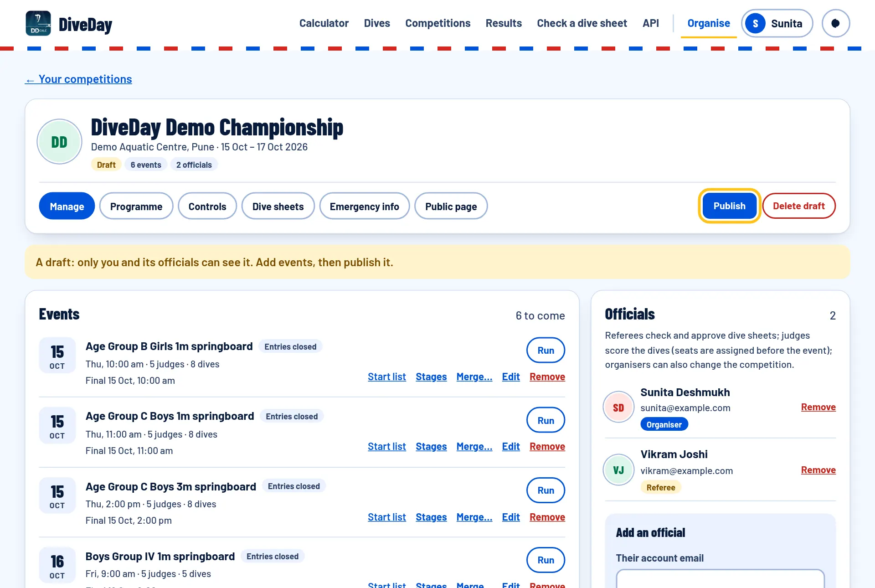This screenshot has width=875, height=588.
Task: Switch to the Programme tab
Action: (136, 206)
